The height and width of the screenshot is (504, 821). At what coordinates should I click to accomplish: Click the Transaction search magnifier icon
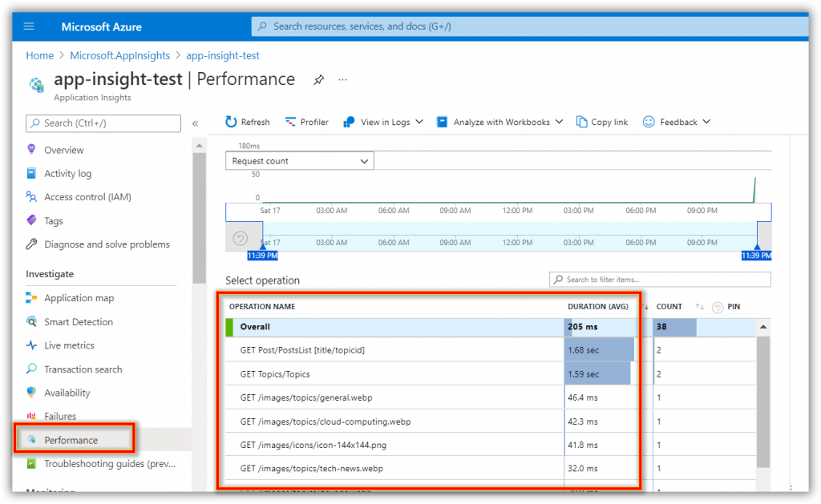(x=31, y=369)
